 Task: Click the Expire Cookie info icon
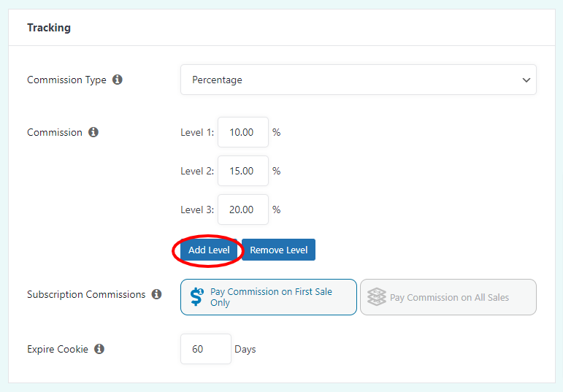tap(99, 349)
